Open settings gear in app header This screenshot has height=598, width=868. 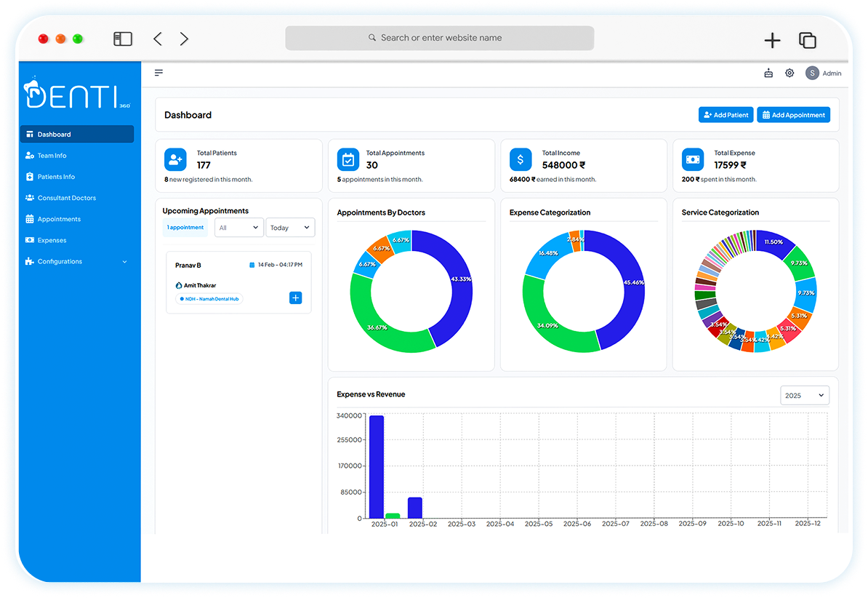tap(789, 73)
